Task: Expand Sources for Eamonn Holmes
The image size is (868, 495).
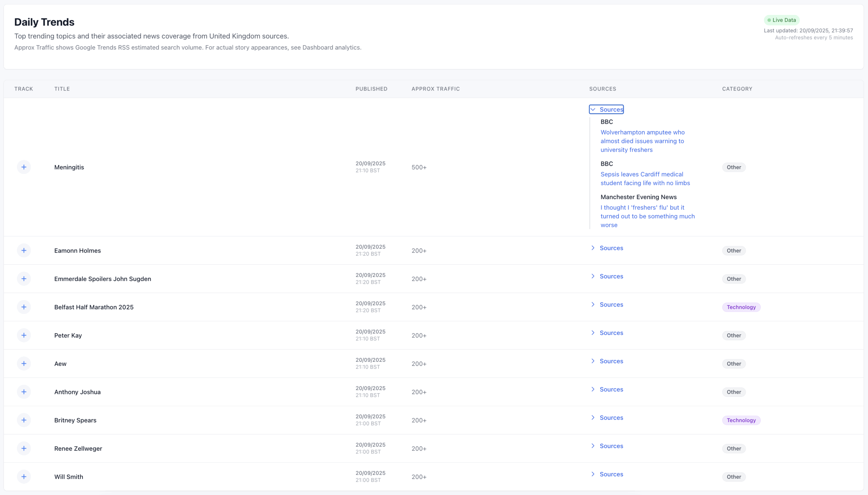Action: pyautogui.click(x=607, y=248)
